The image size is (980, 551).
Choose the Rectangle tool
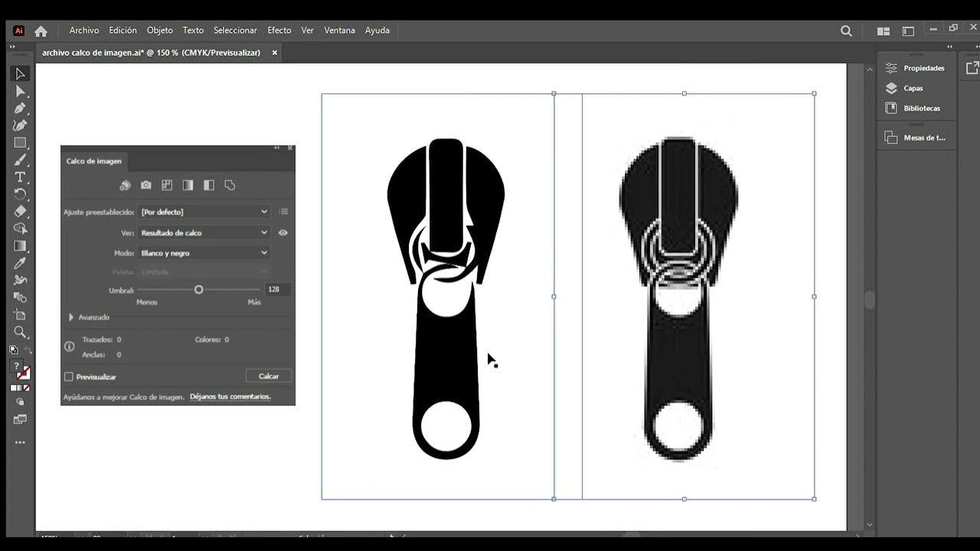pyautogui.click(x=21, y=143)
